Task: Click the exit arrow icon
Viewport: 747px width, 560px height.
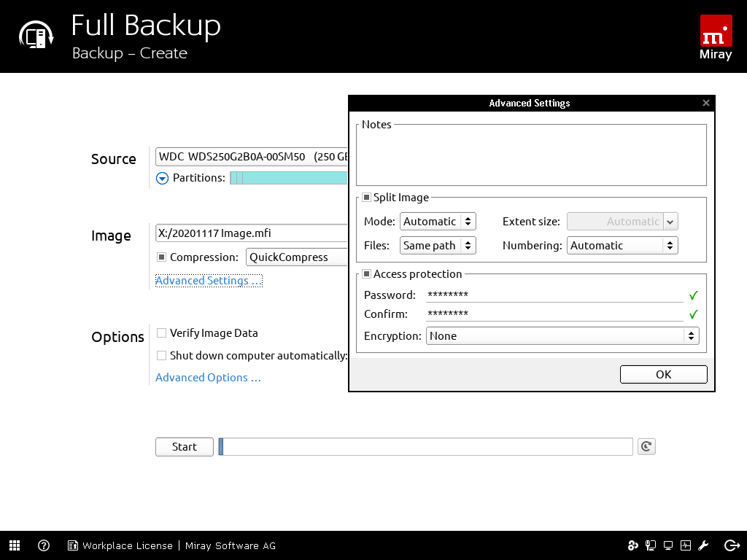Action: [732, 545]
